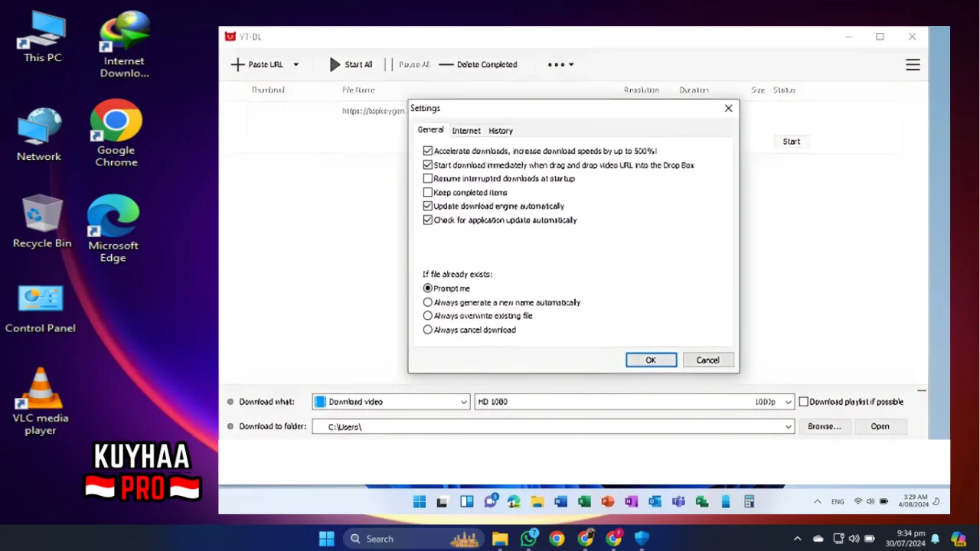Click the Outlook icon in inner taskbar
980x551 pixels.
(655, 502)
